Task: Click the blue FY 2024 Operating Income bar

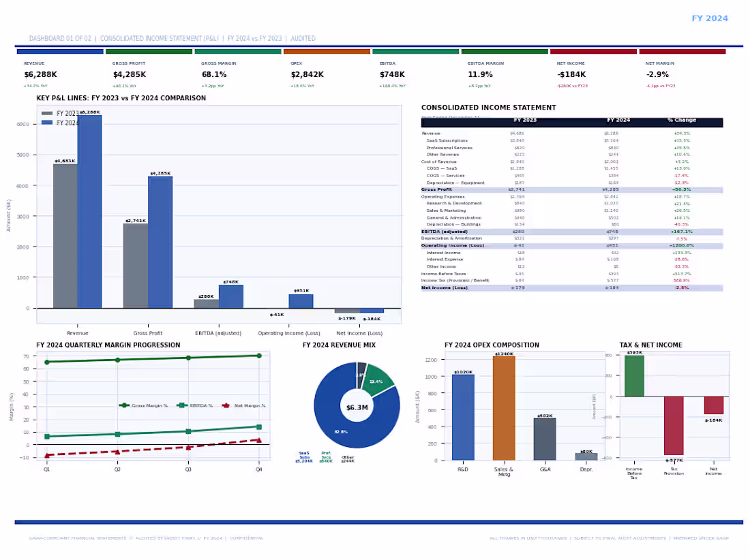Action: (301, 301)
